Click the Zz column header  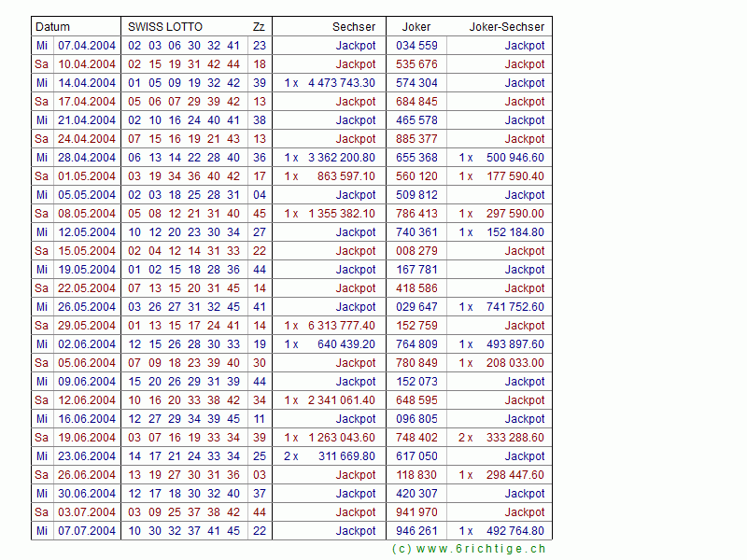click(258, 27)
